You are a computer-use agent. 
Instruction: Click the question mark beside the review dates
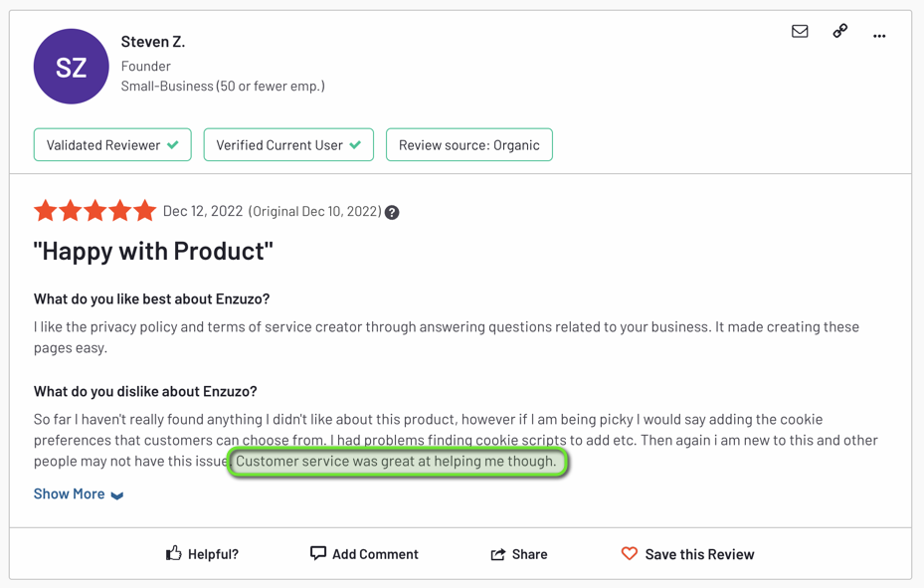tap(392, 211)
